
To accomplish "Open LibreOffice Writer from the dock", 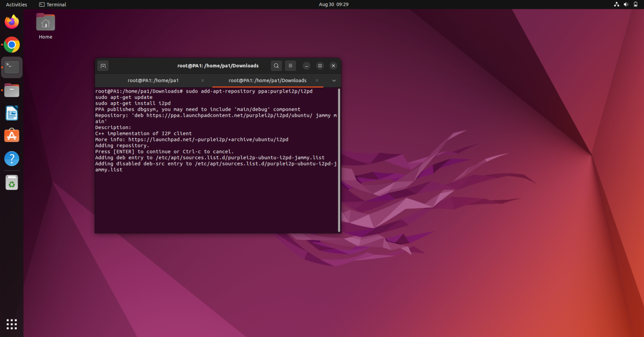I will (11, 113).
